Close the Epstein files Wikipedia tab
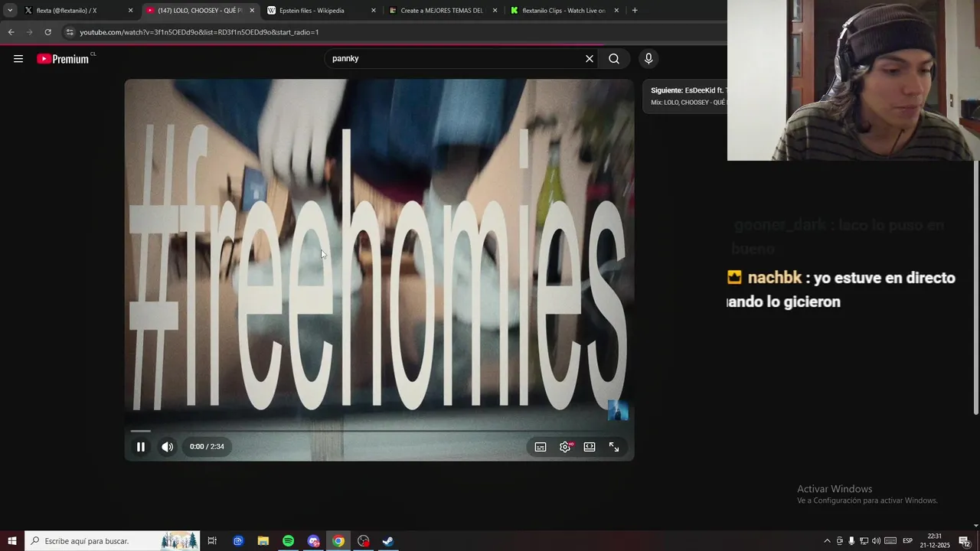This screenshot has width=980, height=551. [x=374, y=11]
